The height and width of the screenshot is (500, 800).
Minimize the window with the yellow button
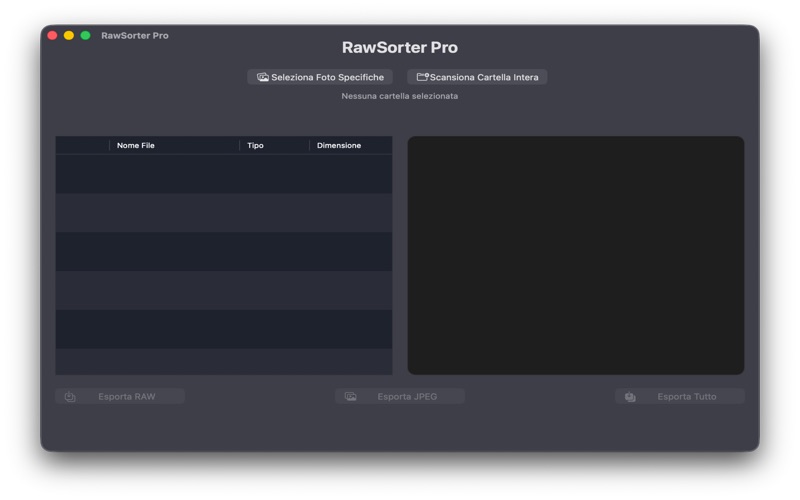point(69,35)
